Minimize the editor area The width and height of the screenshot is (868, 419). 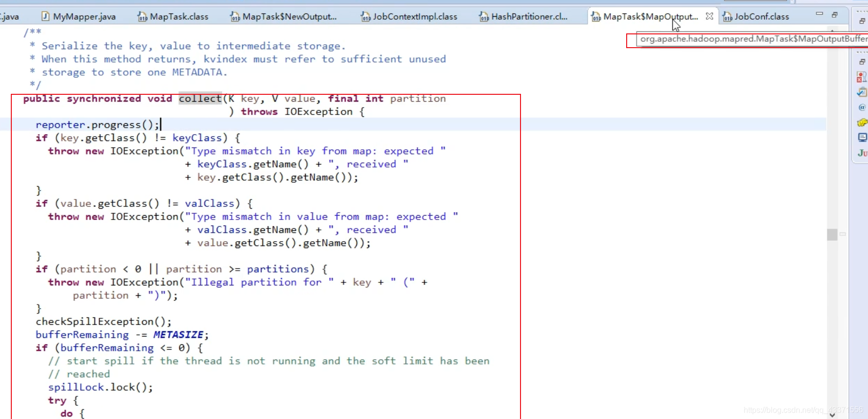(819, 14)
